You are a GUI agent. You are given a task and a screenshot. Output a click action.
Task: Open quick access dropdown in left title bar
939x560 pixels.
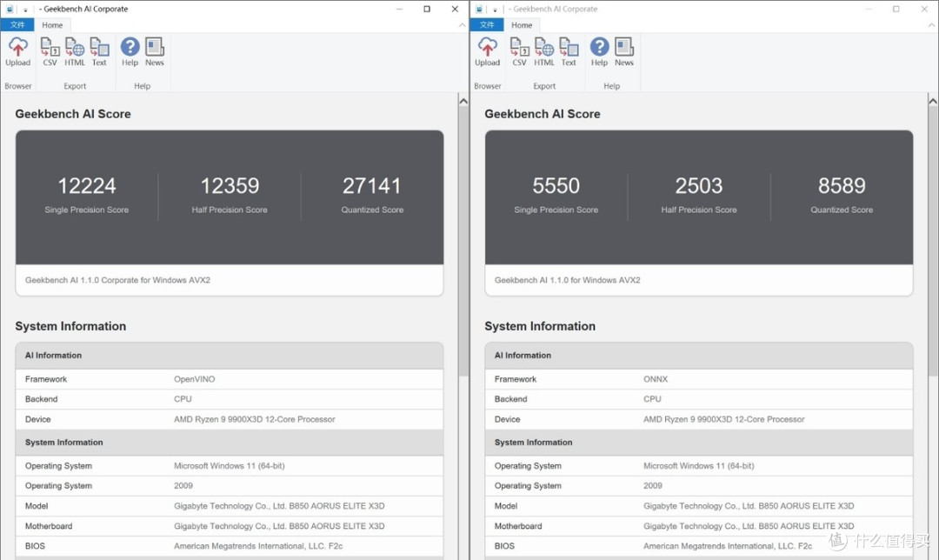pos(25,10)
